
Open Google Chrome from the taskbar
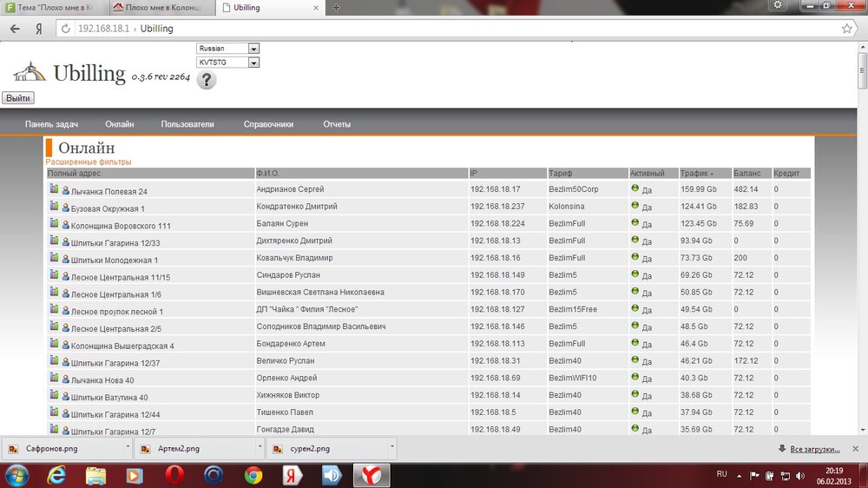click(253, 475)
